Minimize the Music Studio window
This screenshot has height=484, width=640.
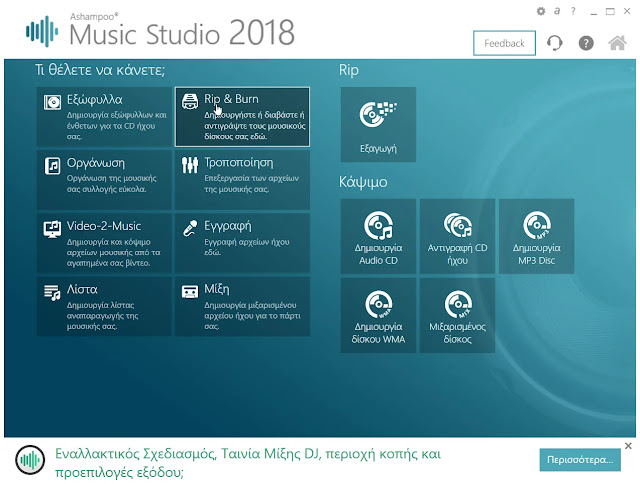594,12
